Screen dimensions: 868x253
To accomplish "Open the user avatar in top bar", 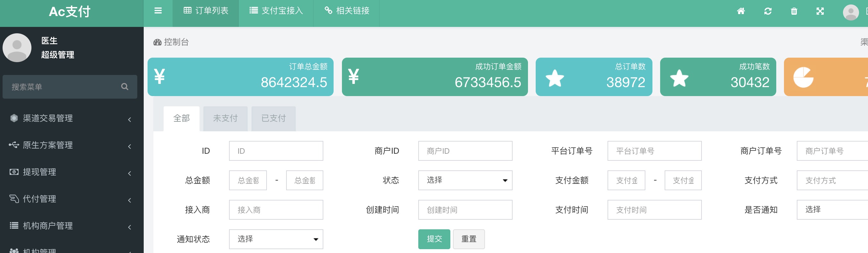I will point(850,12).
